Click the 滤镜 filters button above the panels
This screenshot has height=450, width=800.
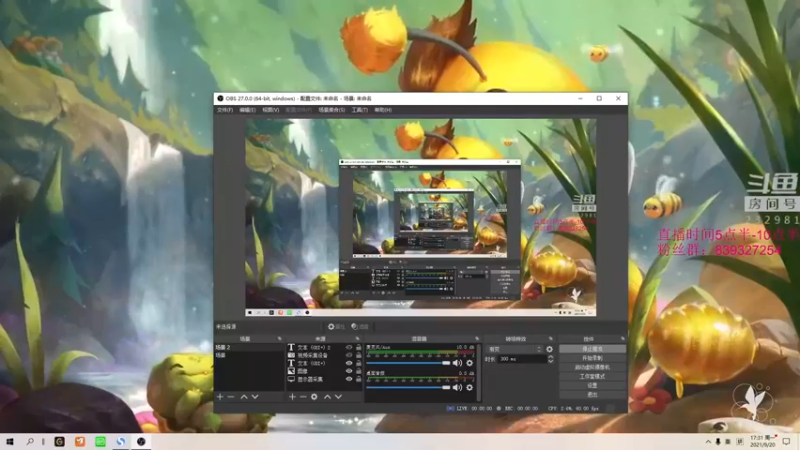click(360, 327)
